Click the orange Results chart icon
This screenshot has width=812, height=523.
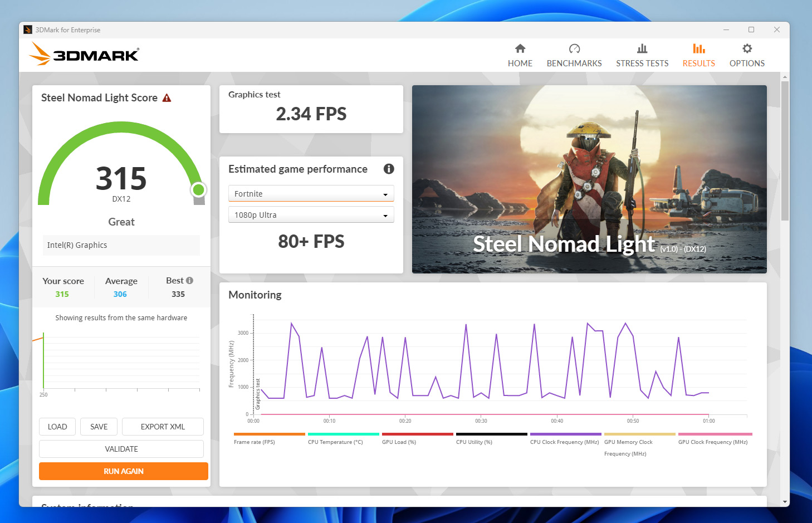(698, 49)
